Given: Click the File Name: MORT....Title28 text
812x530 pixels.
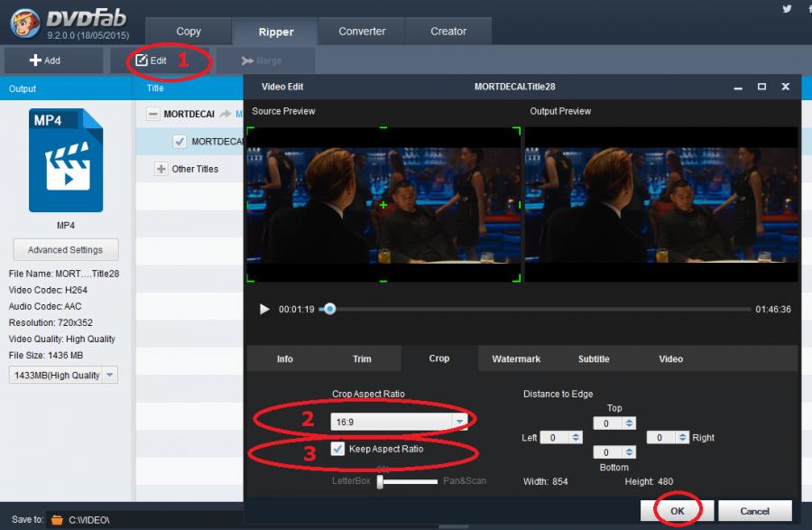Looking at the screenshot, I should click(64, 274).
